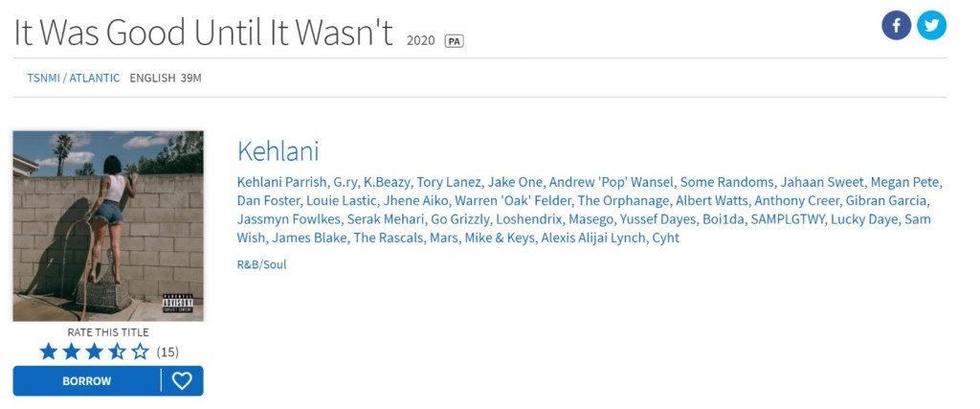Rate the album five stars

click(140, 352)
